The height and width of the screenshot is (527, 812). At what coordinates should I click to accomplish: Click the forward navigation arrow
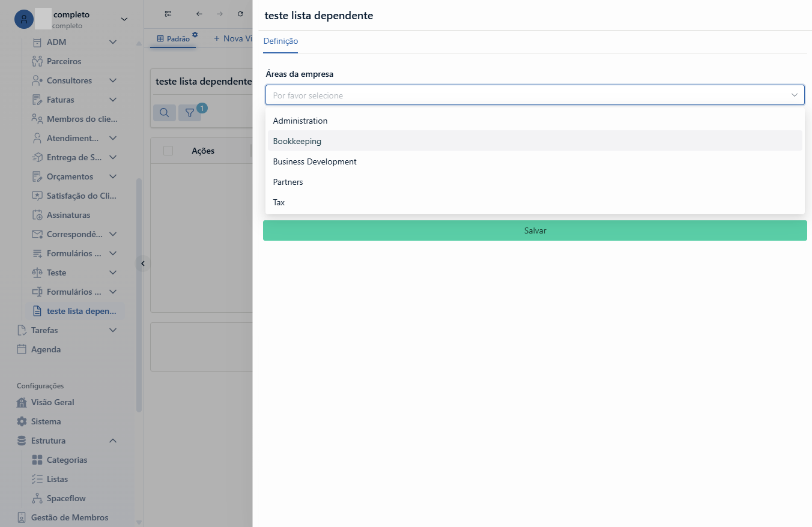[220, 14]
